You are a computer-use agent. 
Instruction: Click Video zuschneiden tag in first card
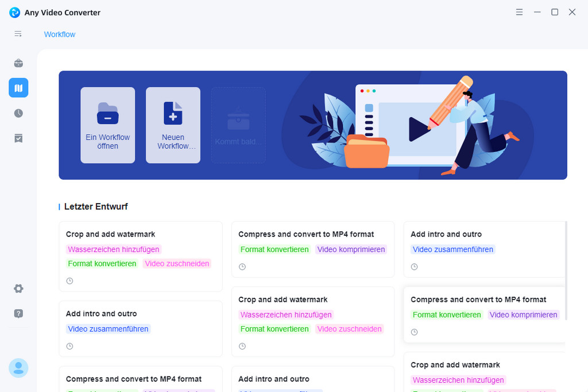click(x=177, y=263)
